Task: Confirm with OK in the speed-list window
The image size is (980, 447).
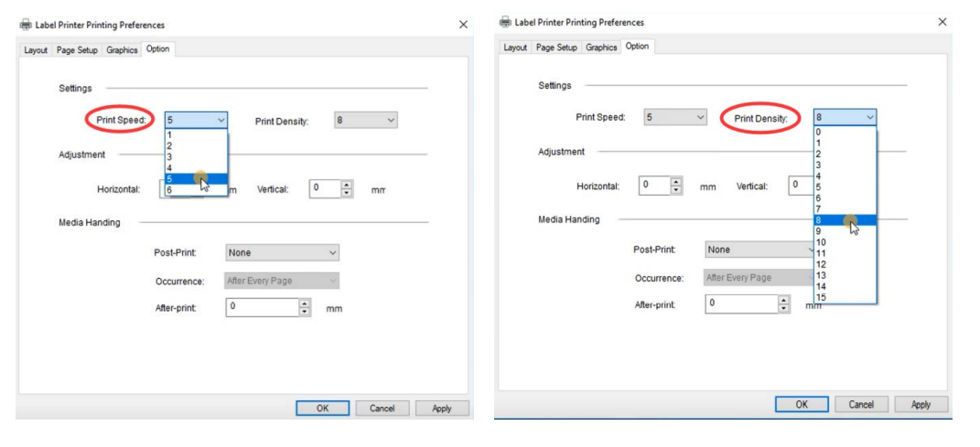Action: 322,409
